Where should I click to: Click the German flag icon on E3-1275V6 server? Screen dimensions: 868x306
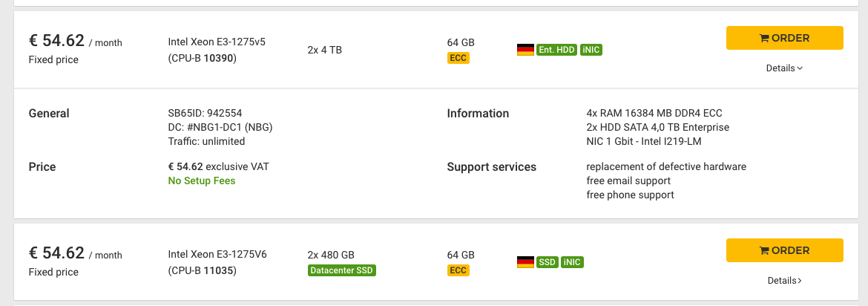[x=525, y=262]
